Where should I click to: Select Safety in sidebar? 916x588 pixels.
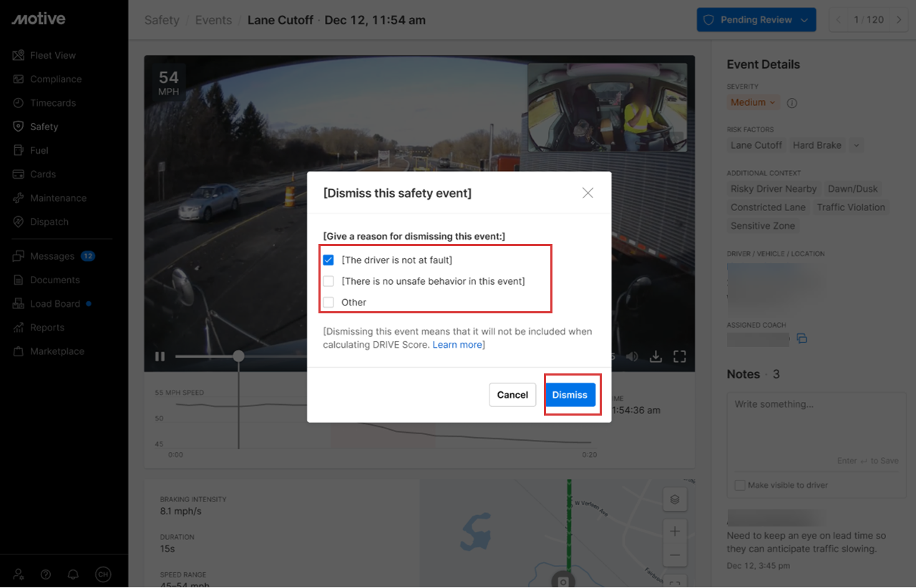pyautogui.click(x=44, y=127)
